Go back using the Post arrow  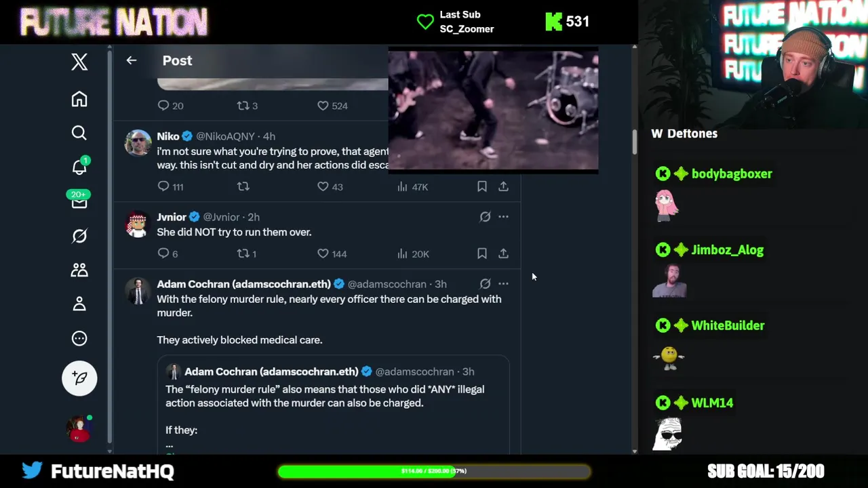[x=132, y=60]
